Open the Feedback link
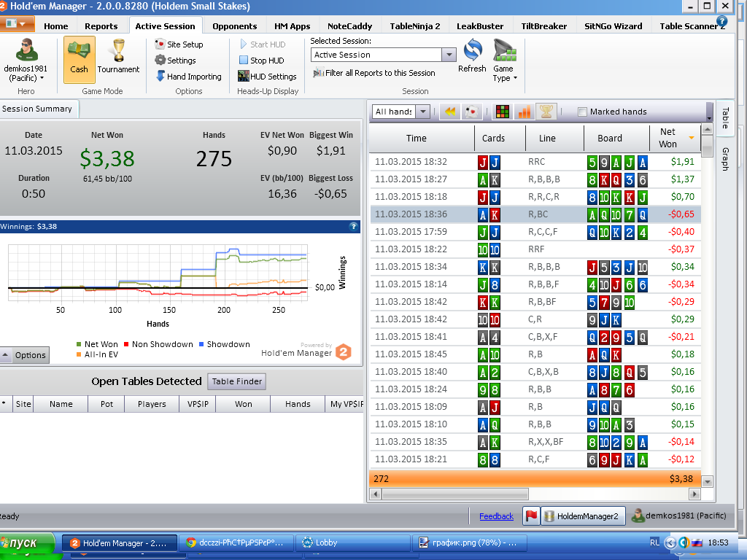Image resolution: width=747 pixels, height=560 pixels. coord(496,516)
